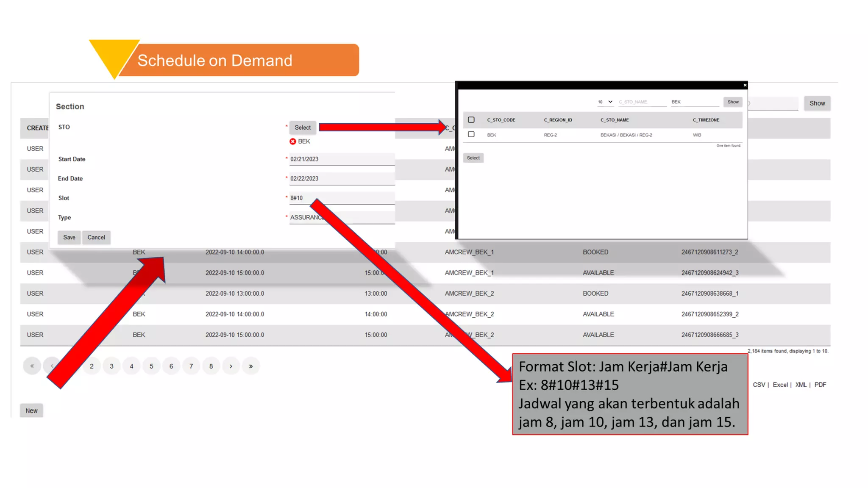Screen dimensions: 868x488
Task: Export the table as PDF
Action: [820, 385]
